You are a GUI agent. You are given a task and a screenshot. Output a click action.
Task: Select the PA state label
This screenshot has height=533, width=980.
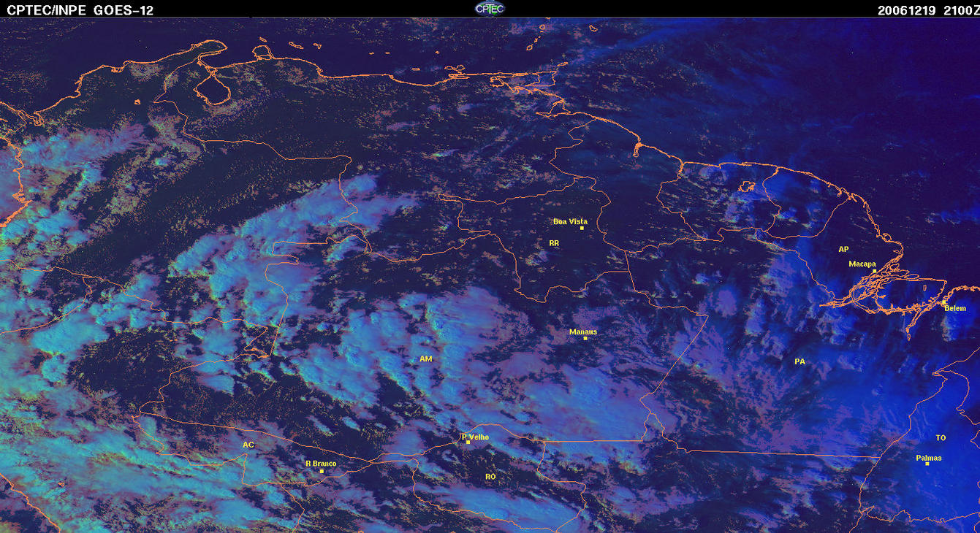799,361
